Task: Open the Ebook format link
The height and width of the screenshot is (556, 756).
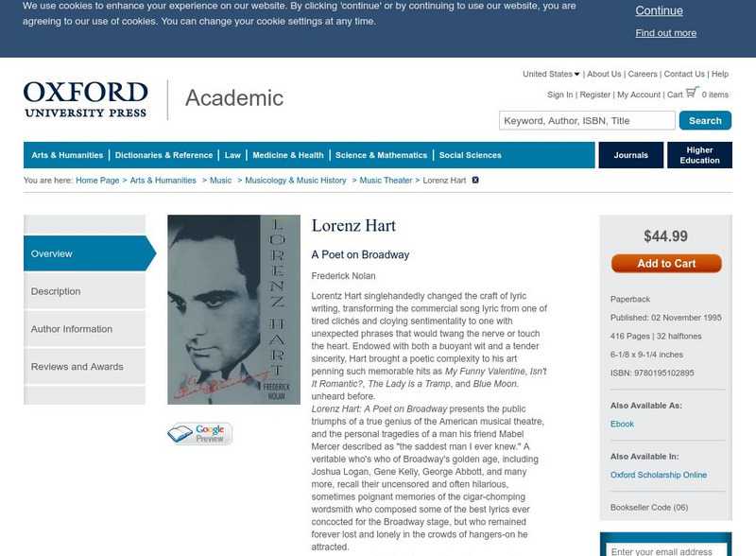Action: [622, 424]
